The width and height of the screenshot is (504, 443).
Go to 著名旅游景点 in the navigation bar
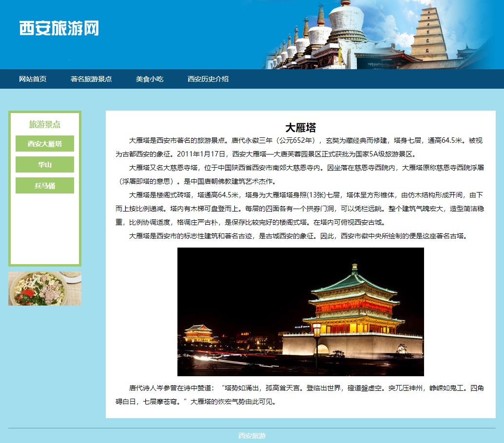[91, 79]
